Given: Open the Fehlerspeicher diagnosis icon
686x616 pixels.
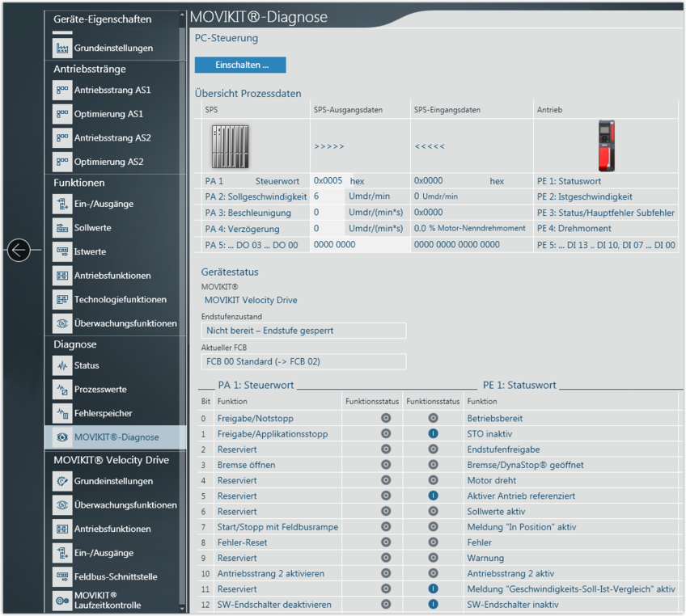Looking at the screenshot, I should 62,413.
